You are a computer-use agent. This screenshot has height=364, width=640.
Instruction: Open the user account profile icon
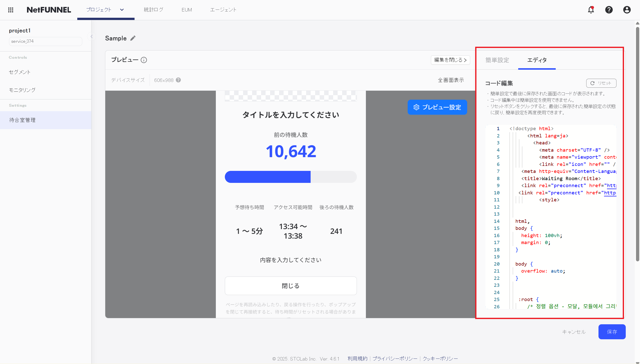(x=627, y=10)
